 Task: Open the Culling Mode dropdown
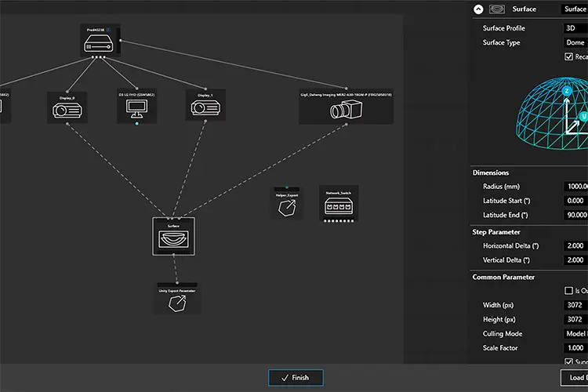point(575,333)
